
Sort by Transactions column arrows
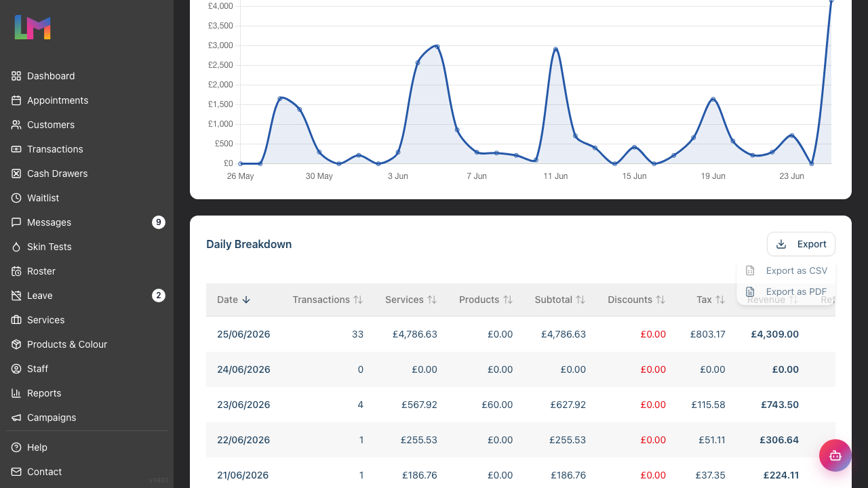(358, 300)
